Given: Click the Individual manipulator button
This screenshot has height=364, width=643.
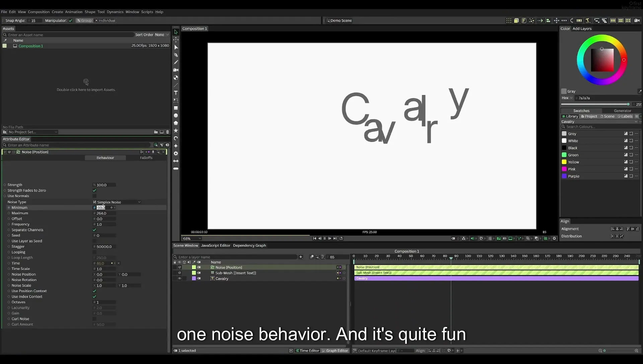Looking at the screenshot, I should point(105,20).
